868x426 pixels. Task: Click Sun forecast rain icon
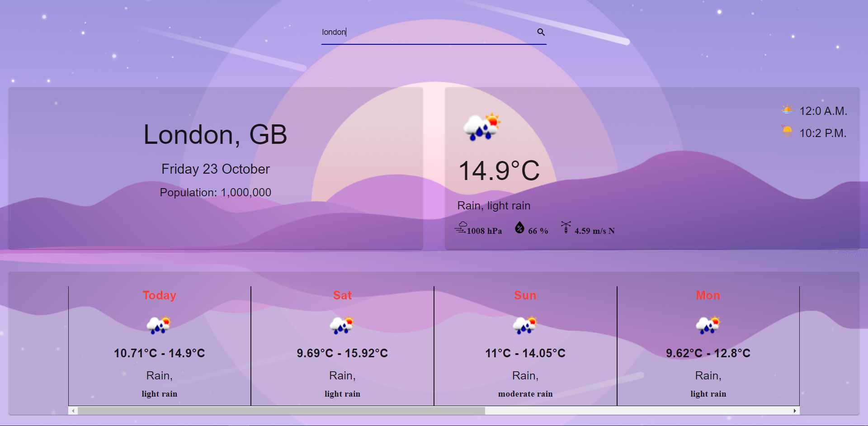(x=525, y=325)
